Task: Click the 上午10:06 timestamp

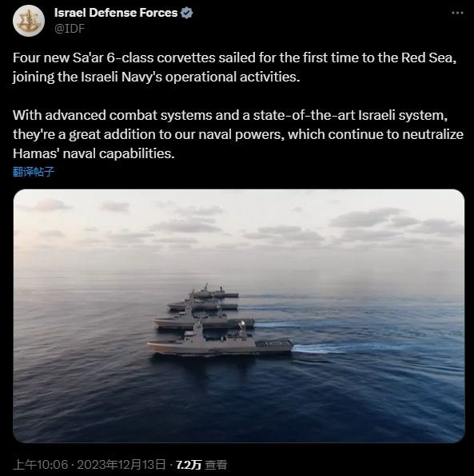Action: click(41, 465)
